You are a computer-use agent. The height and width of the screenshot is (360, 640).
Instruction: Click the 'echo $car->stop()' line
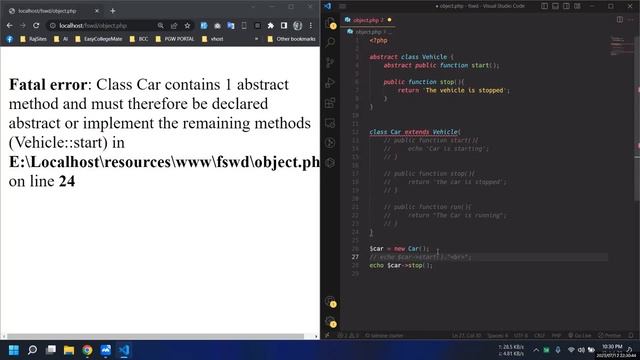[400, 265]
